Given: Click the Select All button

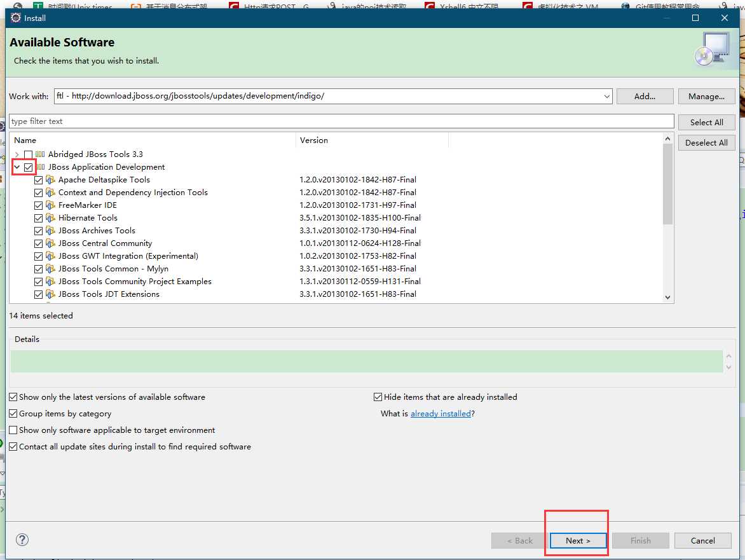Looking at the screenshot, I should (706, 123).
